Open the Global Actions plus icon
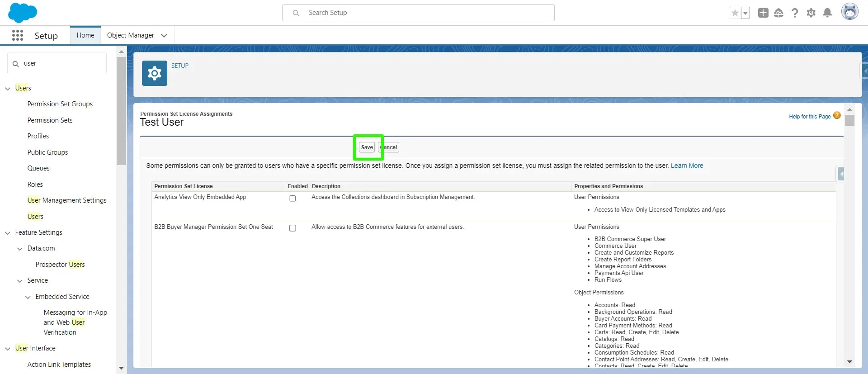 [x=763, y=13]
